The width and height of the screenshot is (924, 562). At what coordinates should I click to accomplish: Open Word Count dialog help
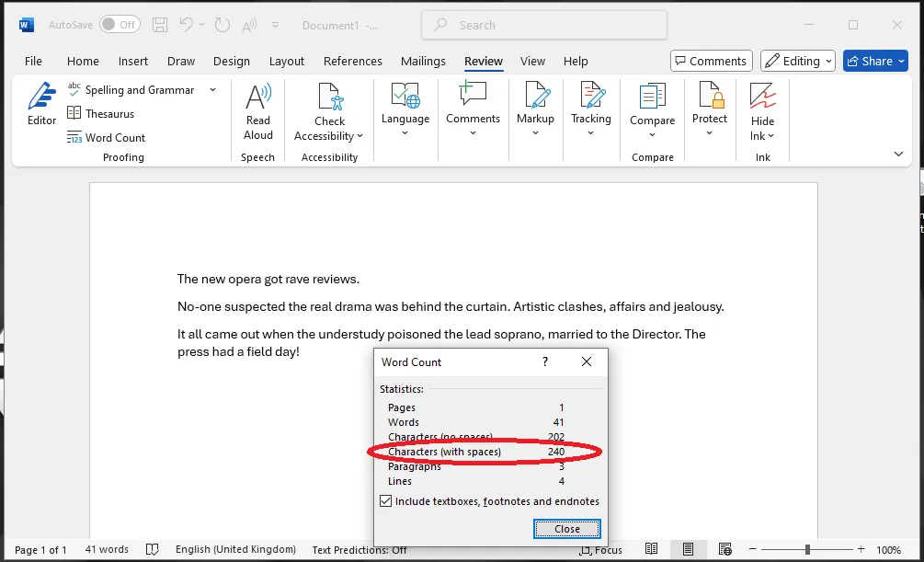point(545,361)
